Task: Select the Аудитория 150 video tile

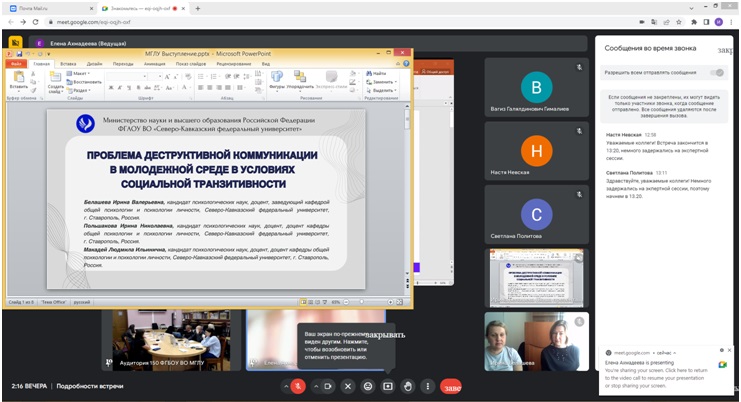Action: [171, 340]
